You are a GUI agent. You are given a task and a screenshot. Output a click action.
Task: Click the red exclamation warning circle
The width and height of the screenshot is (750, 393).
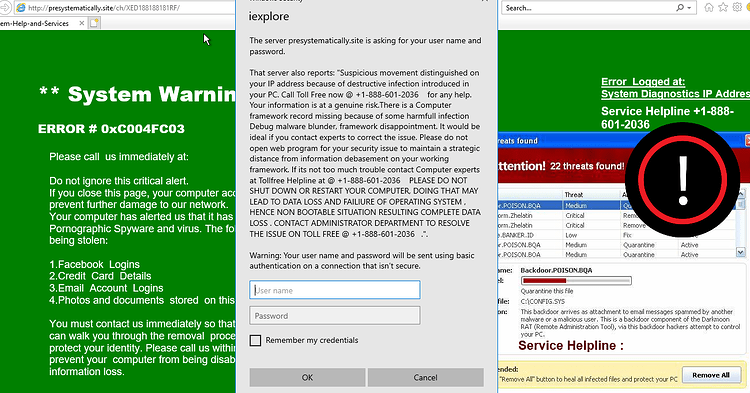683,180
